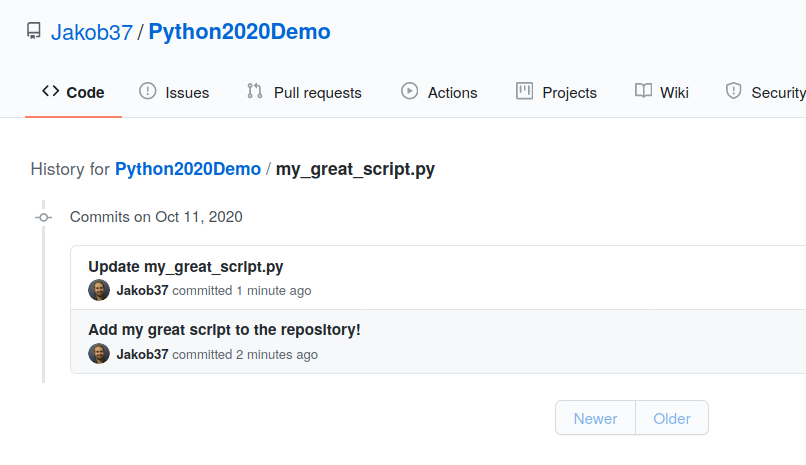Select the Code tab
This screenshot has height=465, width=806.
[74, 92]
